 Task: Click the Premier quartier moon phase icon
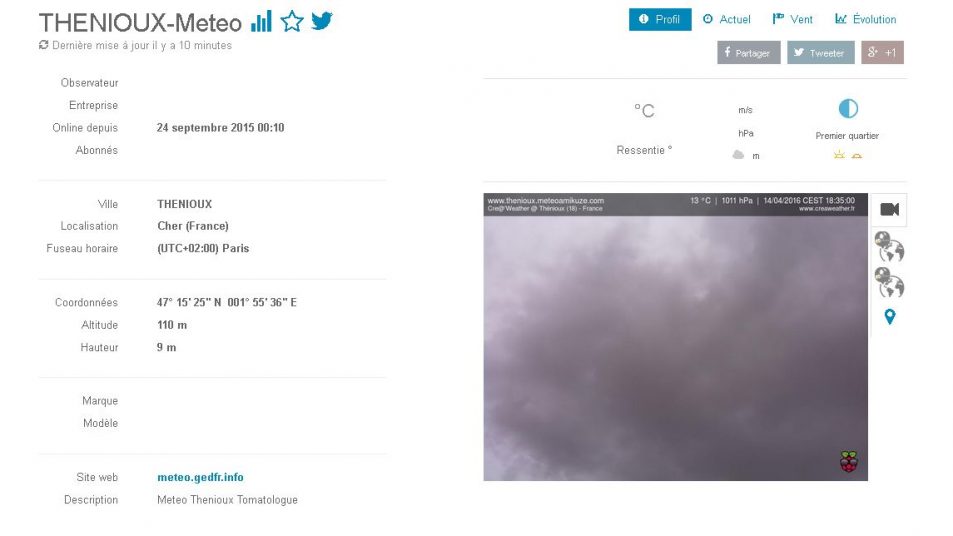(848, 109)
